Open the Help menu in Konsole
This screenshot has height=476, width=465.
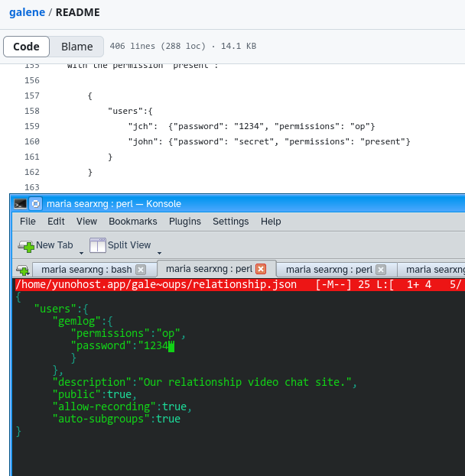coord(271,222)
